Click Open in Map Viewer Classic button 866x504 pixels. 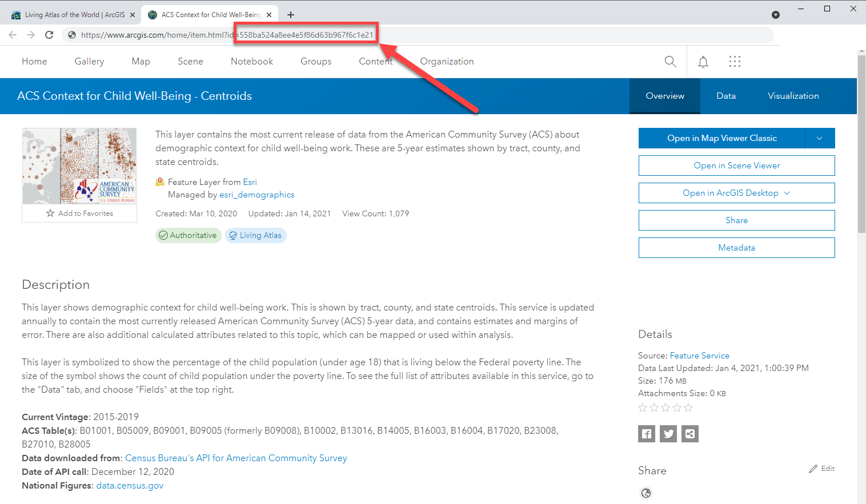tap(722, 138)
